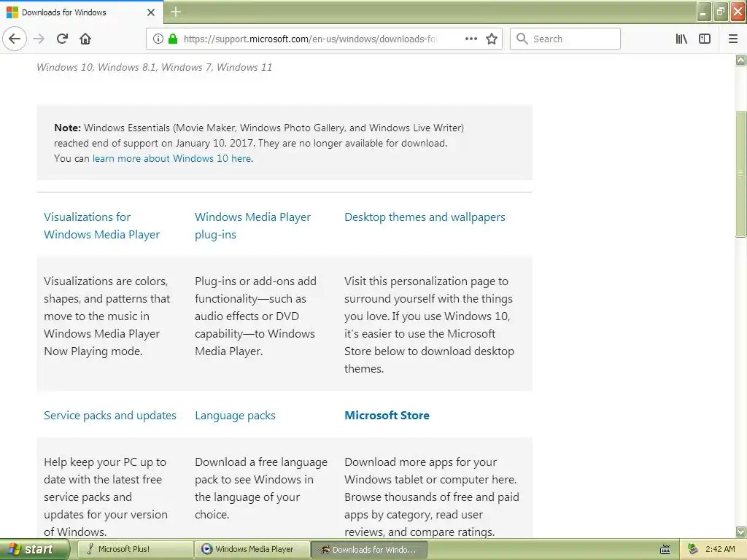
Task: Bookmark this page with the star
Action: 492,39
